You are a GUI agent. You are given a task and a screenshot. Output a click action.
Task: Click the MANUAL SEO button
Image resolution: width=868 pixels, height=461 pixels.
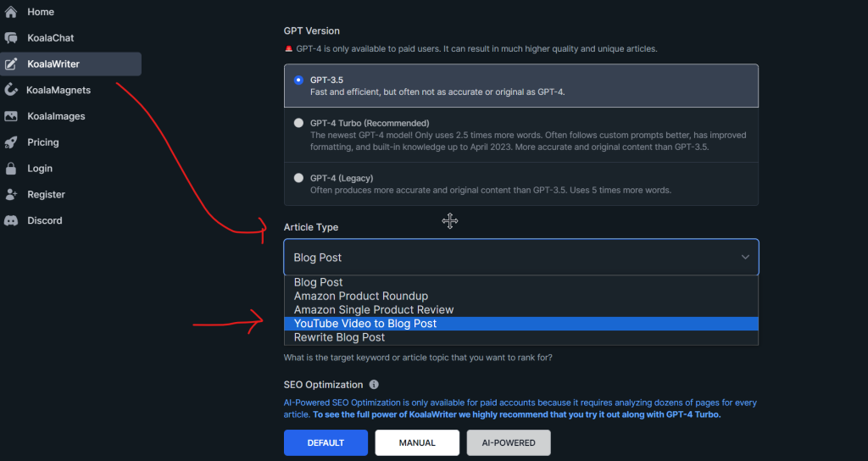coord(417,442)
